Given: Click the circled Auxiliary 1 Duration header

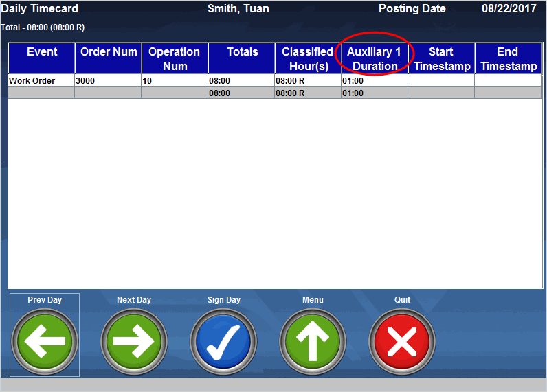Looking at the screenshot, I should [375, 58].
